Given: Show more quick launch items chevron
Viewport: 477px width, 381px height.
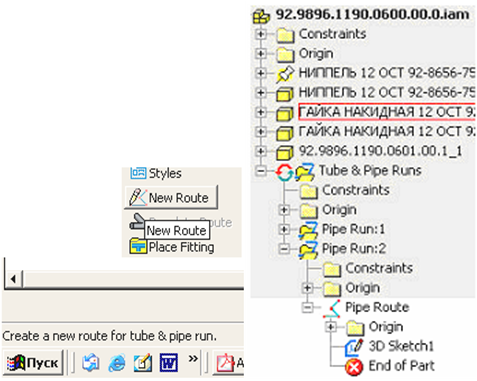Looking at the screenshot, I should pyautogui.click(x=193, y=359).
